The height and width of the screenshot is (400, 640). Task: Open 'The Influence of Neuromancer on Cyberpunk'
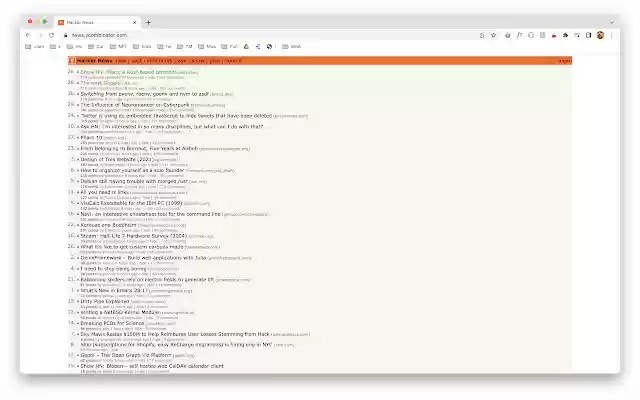(x=135, y=105)
